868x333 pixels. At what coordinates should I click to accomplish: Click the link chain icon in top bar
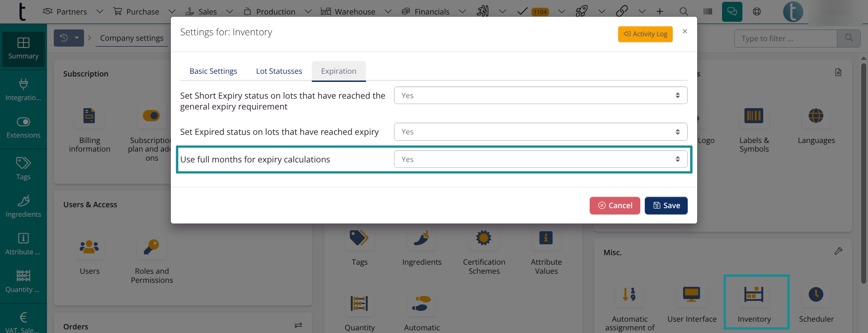tap(622, 11)
